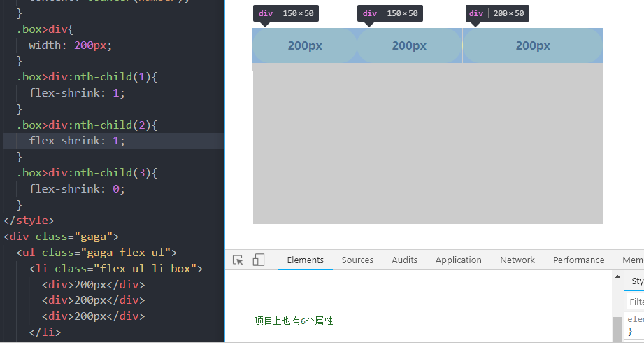Viewport: 644px width, 343px height.
Task: Open the Audits tab
Action: (x=405, y=260)
